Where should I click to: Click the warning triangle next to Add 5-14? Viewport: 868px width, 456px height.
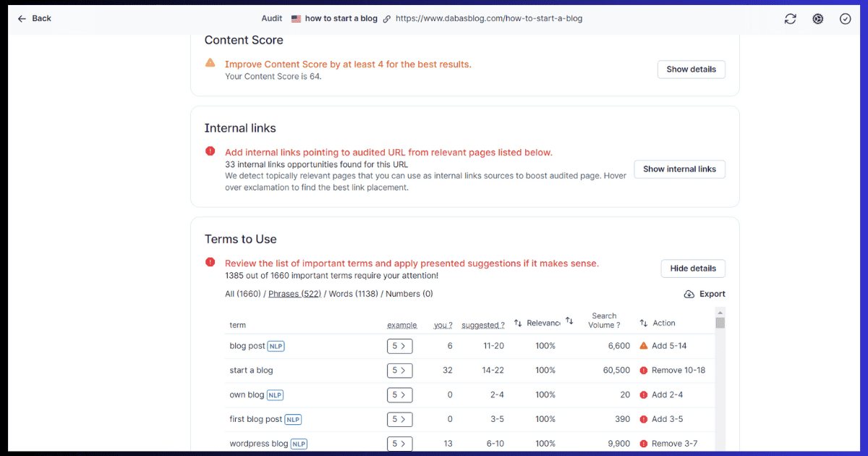coord(643,345)
